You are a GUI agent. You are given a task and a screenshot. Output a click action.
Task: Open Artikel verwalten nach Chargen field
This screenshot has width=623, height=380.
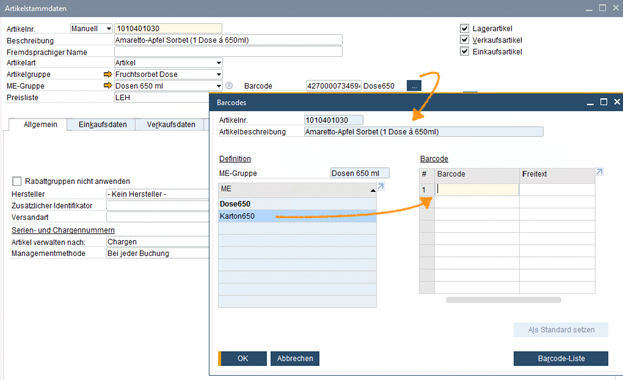[158, 242]
